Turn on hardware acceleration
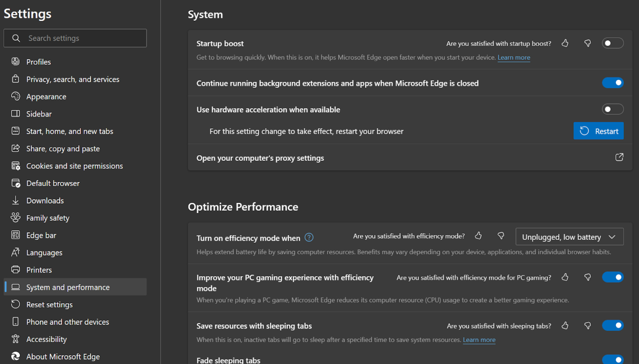Image resolution: width=639 pixels, height=364 pixels. (613, 109)
